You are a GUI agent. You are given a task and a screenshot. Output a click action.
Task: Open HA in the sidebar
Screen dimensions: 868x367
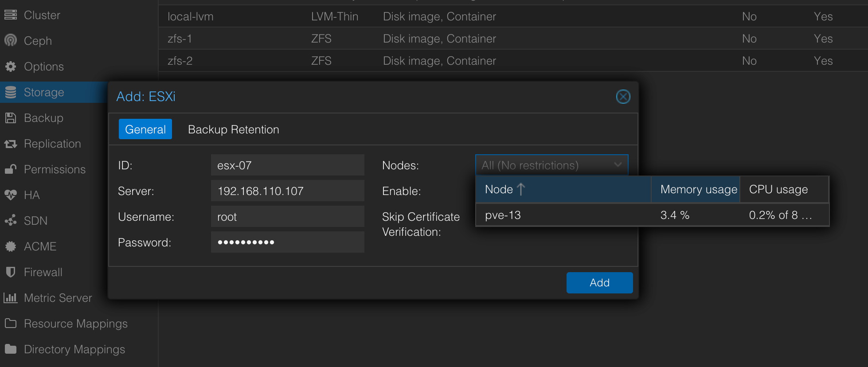(x=32, y=195)
